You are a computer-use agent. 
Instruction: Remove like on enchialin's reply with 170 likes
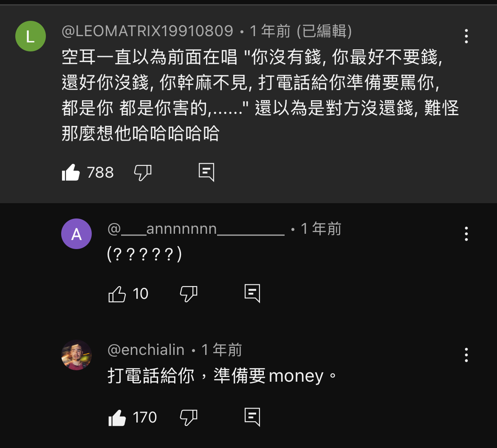pos(117,417)
